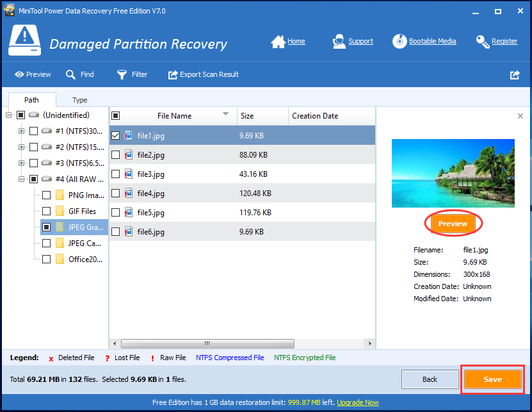532x412 pixels.
Task: Click the share icon at toolbar right
Action: 515,75
